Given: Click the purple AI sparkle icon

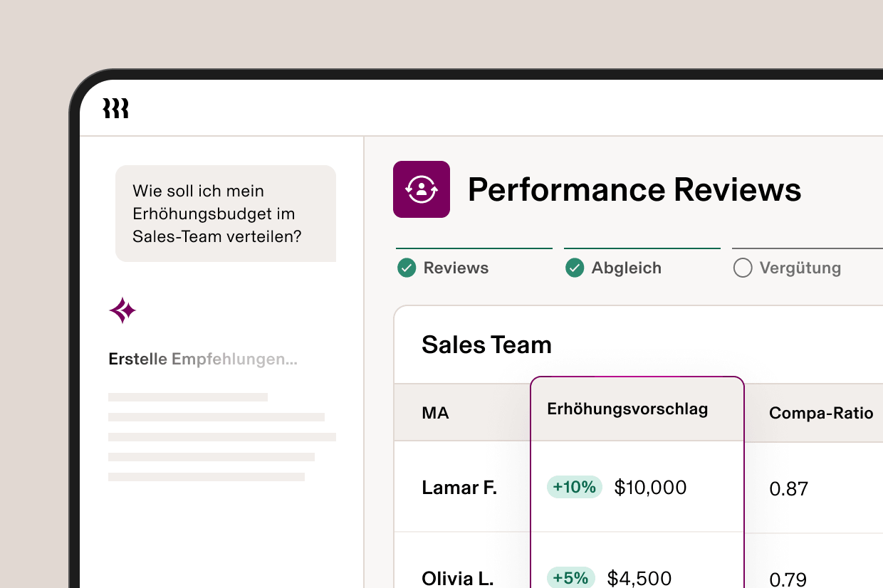Looking at the screenshot, I should coord(122,310).
